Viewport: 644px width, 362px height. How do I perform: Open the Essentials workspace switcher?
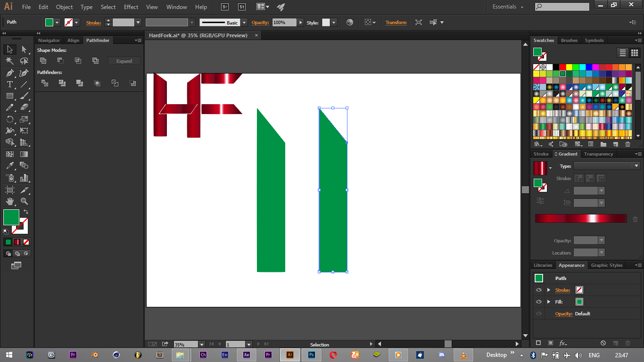(x=508, y=7)
